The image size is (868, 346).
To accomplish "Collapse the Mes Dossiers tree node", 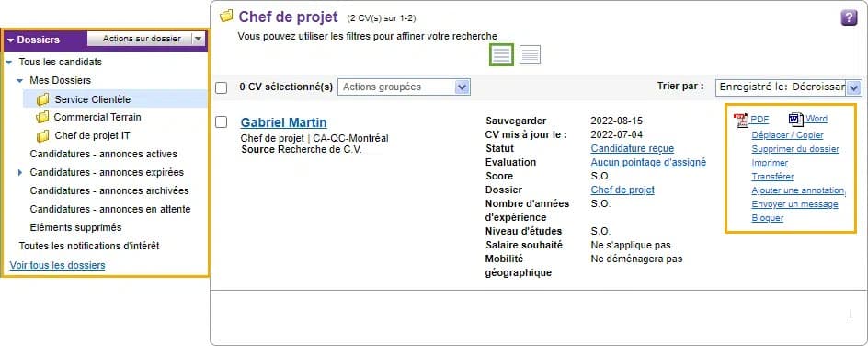I will [20, 81].
